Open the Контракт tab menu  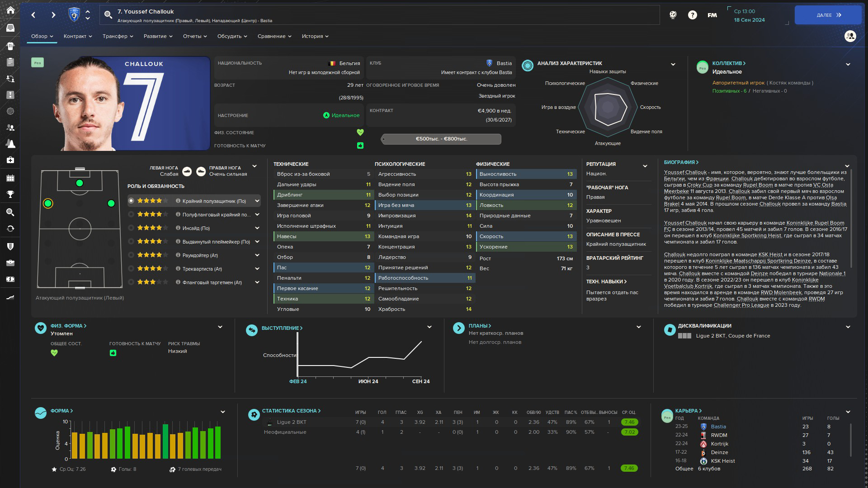(x=78, y=36)
